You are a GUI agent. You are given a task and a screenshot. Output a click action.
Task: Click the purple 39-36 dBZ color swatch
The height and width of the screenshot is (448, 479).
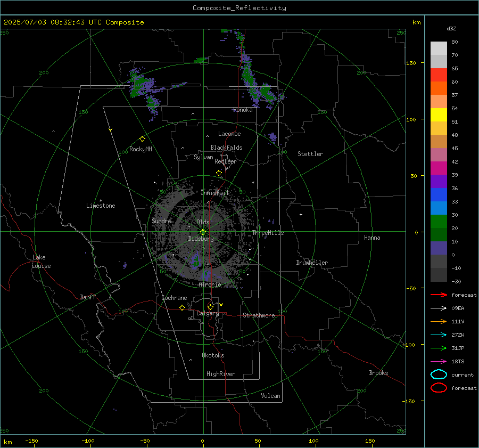click(439, 181)
